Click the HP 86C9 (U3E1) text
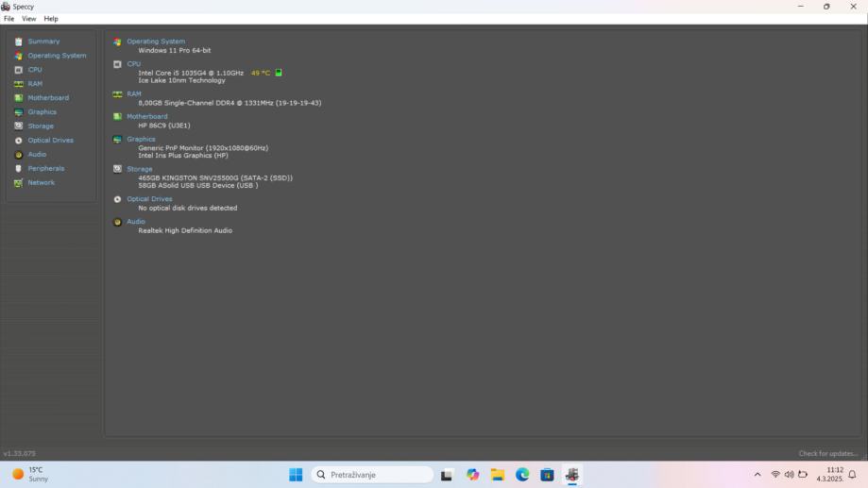 pos(163,126)
